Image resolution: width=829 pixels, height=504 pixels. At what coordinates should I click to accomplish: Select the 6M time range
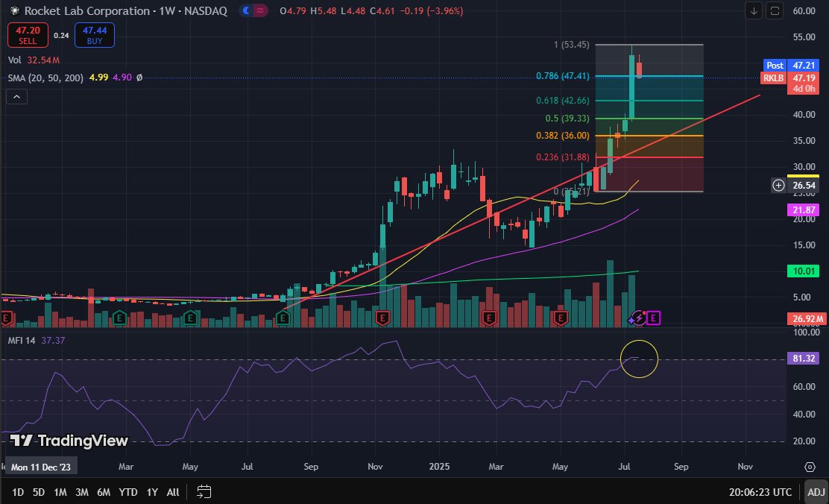pos(104,492)
